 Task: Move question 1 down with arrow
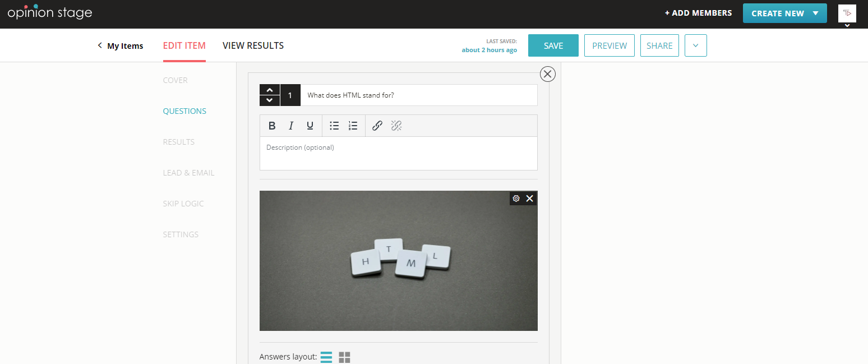tap(270, 100)
